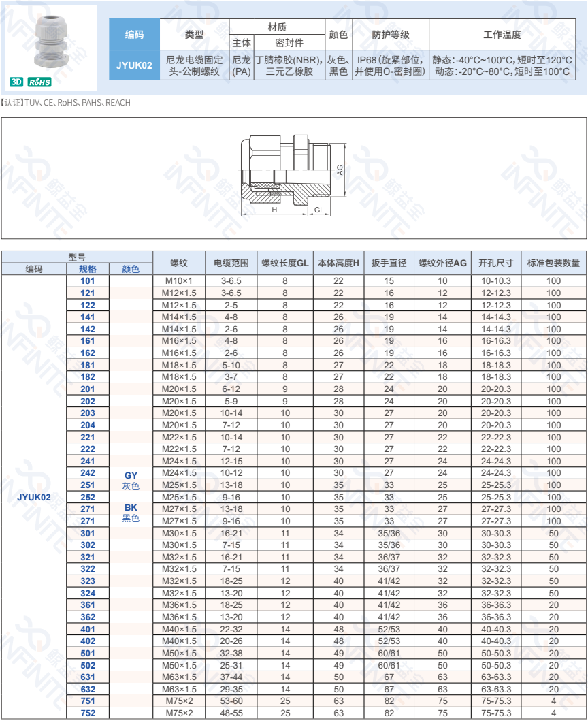Click the 防护等级 header cell
The height and width of the screenshot is (723, 588).
(x=391, y=35)
